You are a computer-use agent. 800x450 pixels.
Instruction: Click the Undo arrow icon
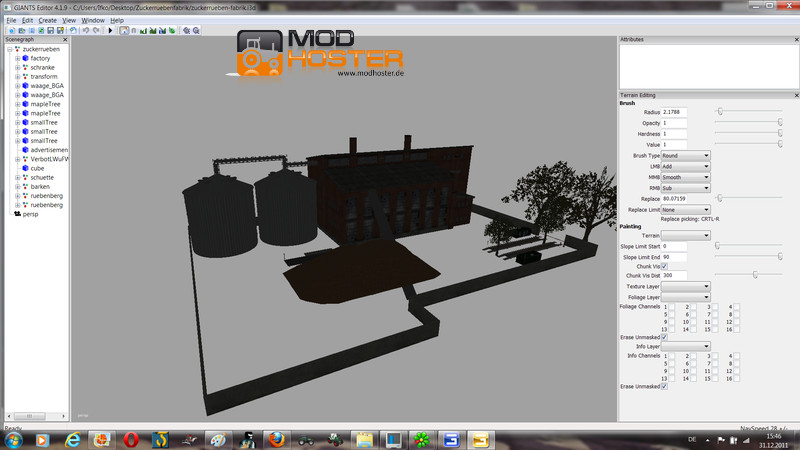(86, 31)
